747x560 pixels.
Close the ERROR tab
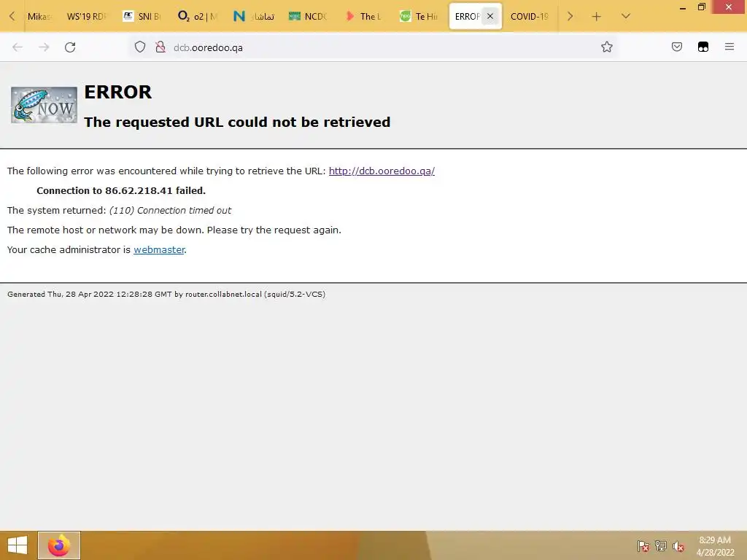[x=490, y=16]
